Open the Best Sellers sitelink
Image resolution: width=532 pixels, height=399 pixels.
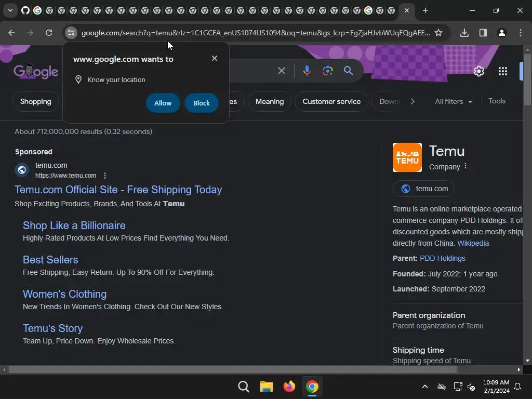click(50, 260)
